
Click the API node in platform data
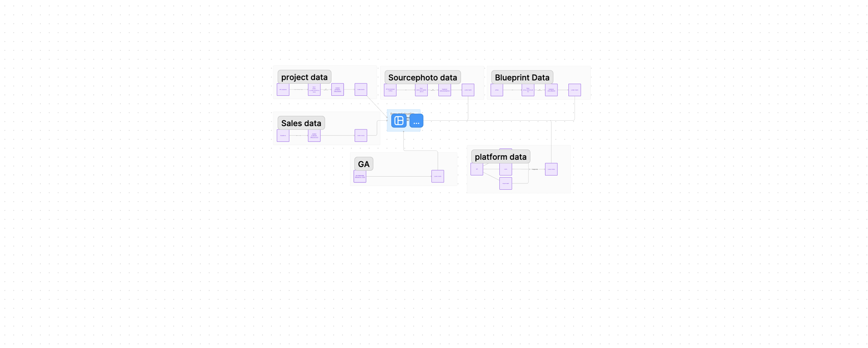477,169
